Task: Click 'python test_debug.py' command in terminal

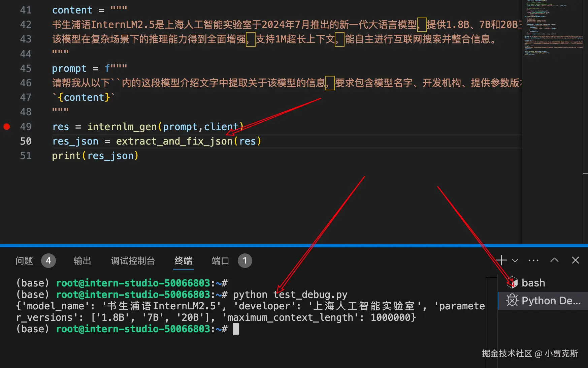Action: pos(290,295)
